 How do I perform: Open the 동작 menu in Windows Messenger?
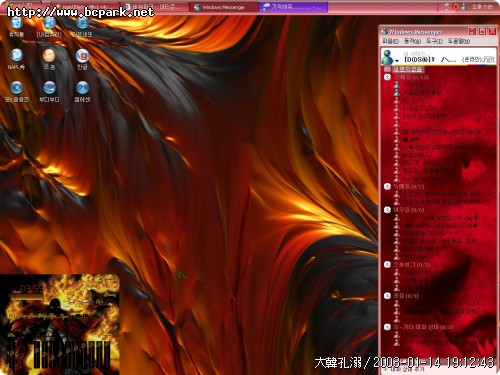412,41
